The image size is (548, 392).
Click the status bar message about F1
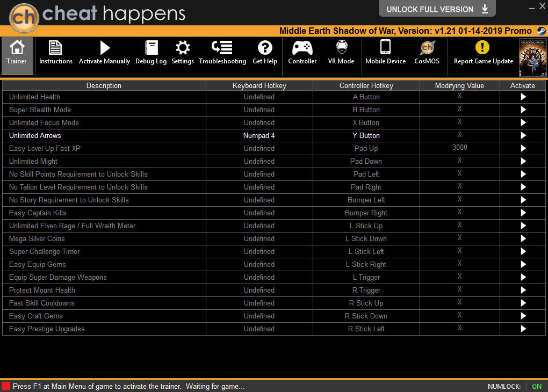[x=128, y=387]
